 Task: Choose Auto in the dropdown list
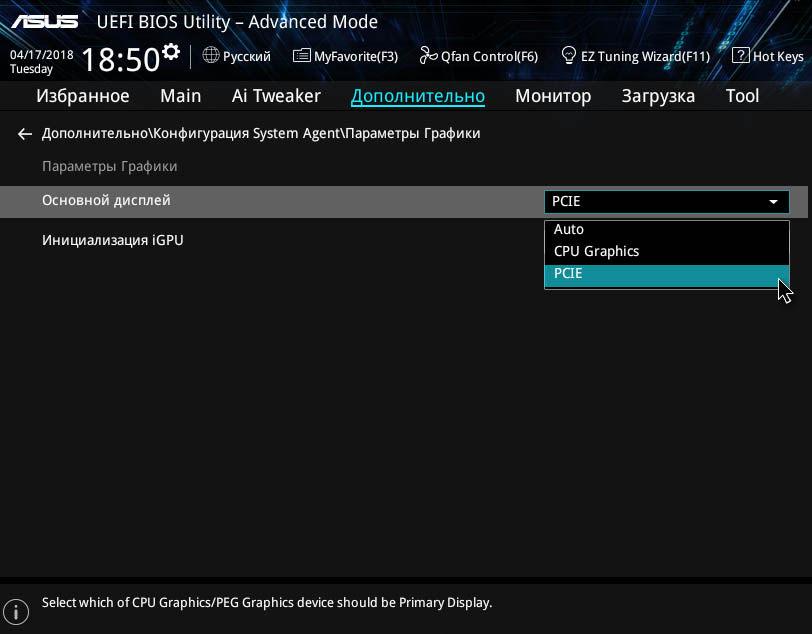coord(666,229)
